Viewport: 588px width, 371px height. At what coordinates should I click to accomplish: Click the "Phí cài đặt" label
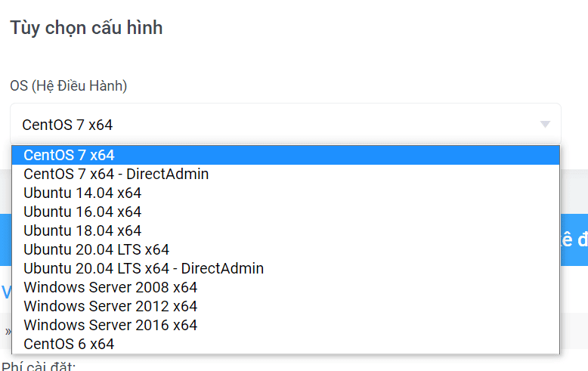[x=38, y=367]
